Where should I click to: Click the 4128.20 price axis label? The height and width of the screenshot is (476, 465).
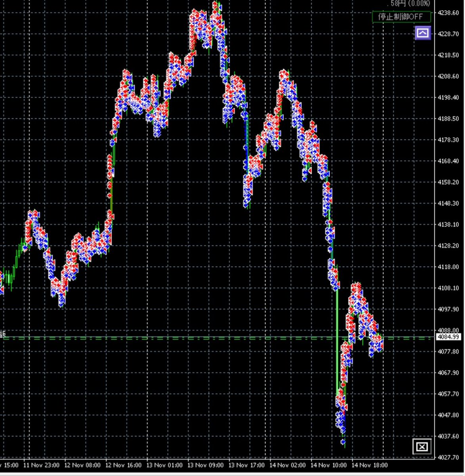tap(448, 246)
